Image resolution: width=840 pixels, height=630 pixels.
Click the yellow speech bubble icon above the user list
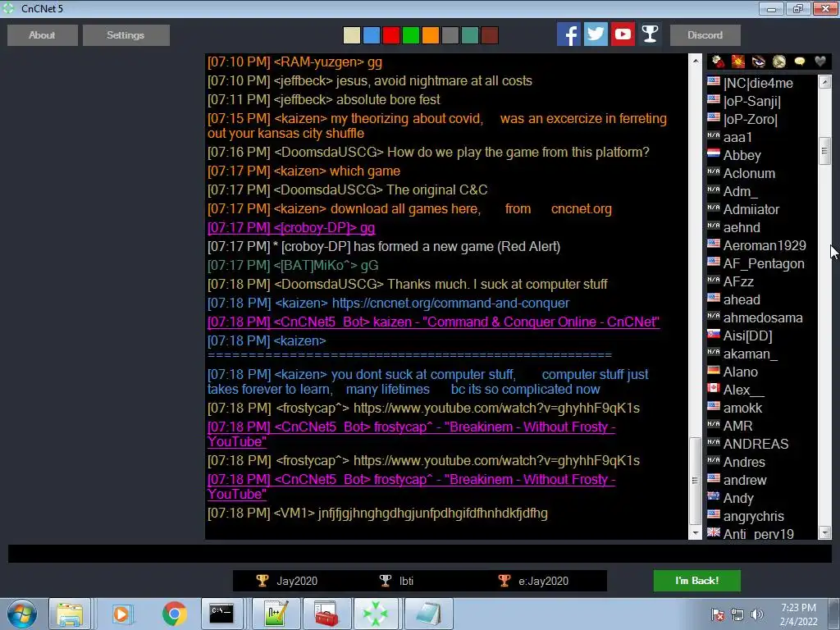click(x=799, y=62)
